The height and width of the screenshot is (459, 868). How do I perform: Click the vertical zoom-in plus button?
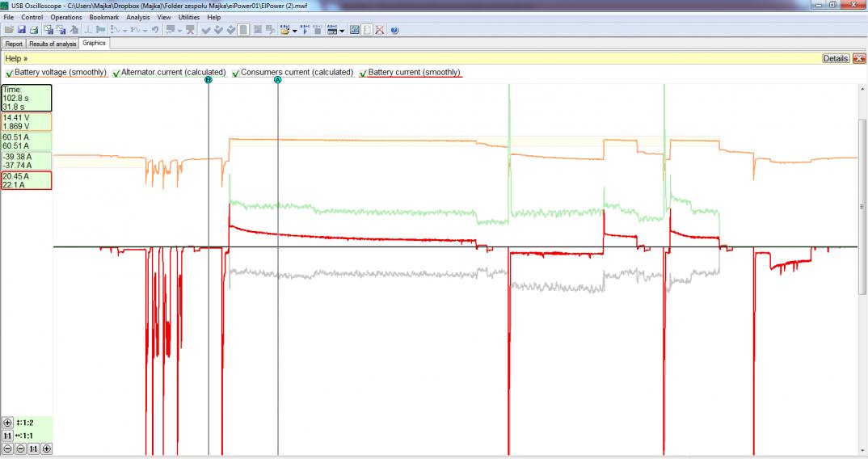coord(8,423)
